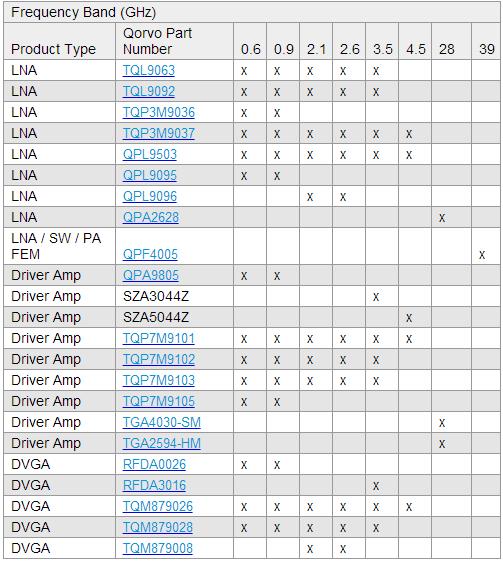Follow the TQP3M9037 link
503x564 pixels.
tap(158, 133)
